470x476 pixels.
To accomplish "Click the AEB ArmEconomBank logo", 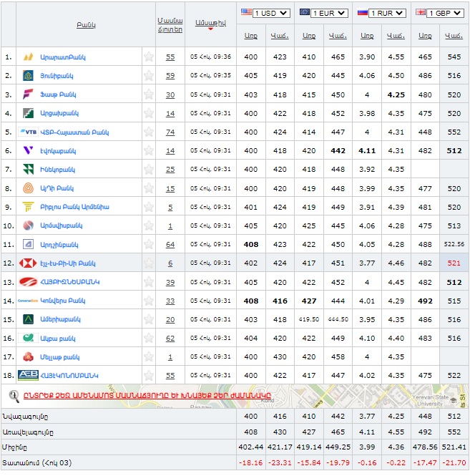I will [28, 375].
